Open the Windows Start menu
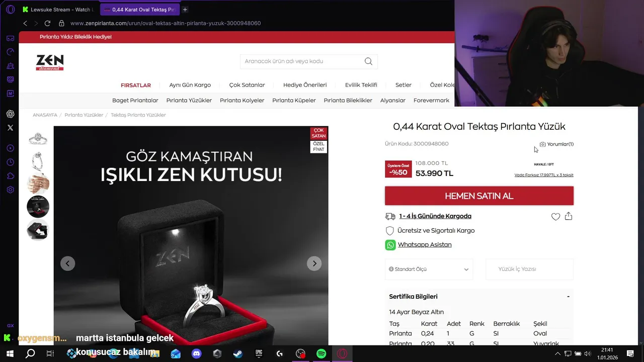 pyautogui.click(x=10, y=353)
